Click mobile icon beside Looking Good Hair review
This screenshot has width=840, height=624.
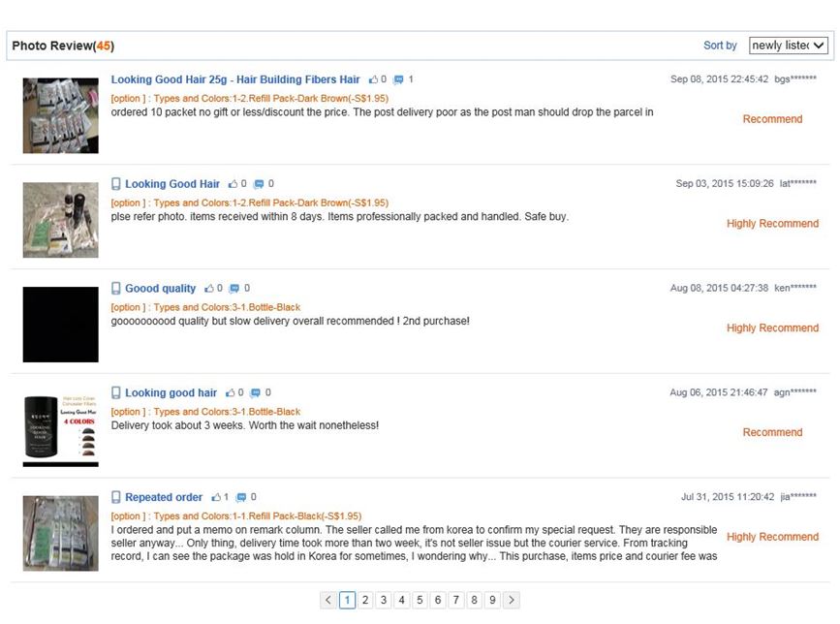(x=116, y=184)
